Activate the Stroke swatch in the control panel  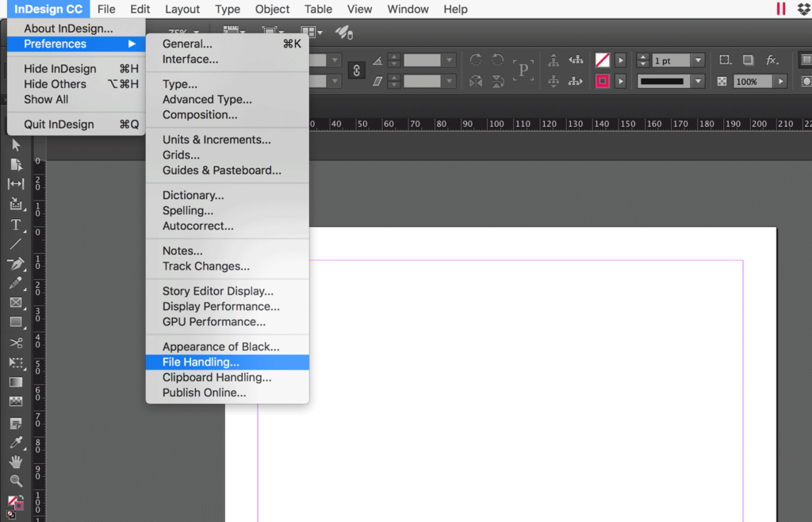tap(602, 81)
